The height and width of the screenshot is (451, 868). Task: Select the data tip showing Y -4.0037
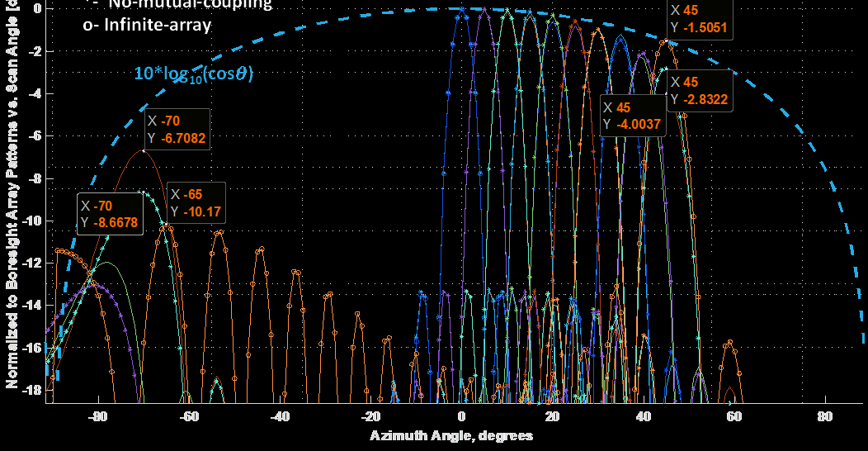(x=631, y=116)
